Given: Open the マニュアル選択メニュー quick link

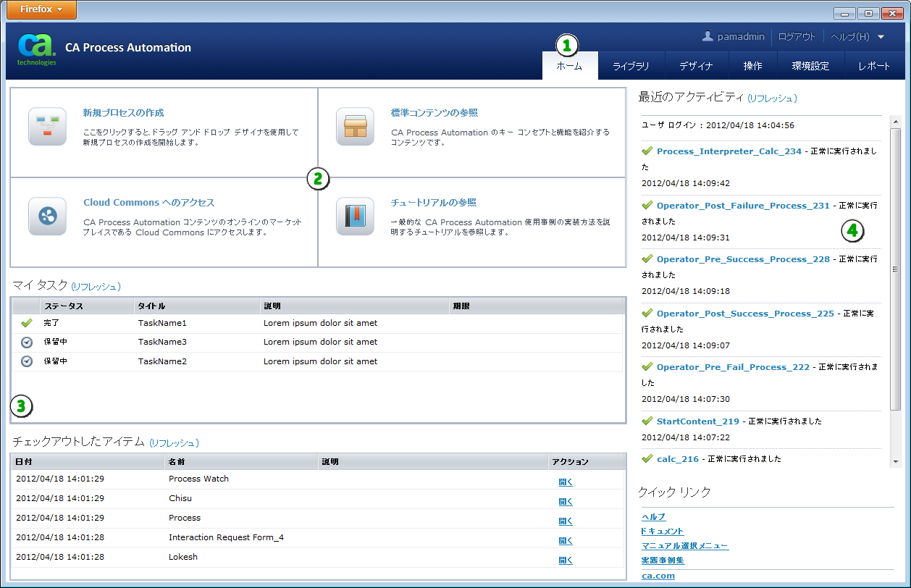Looking at the screenshot, I should [685, 546].
